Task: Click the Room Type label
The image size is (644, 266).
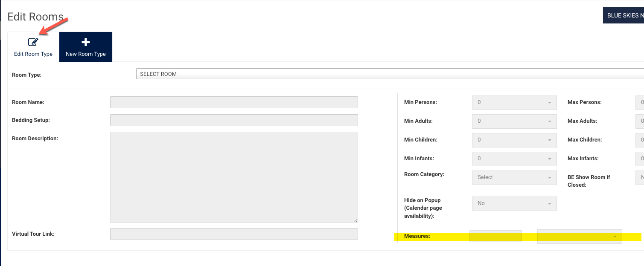Action: 26,75
